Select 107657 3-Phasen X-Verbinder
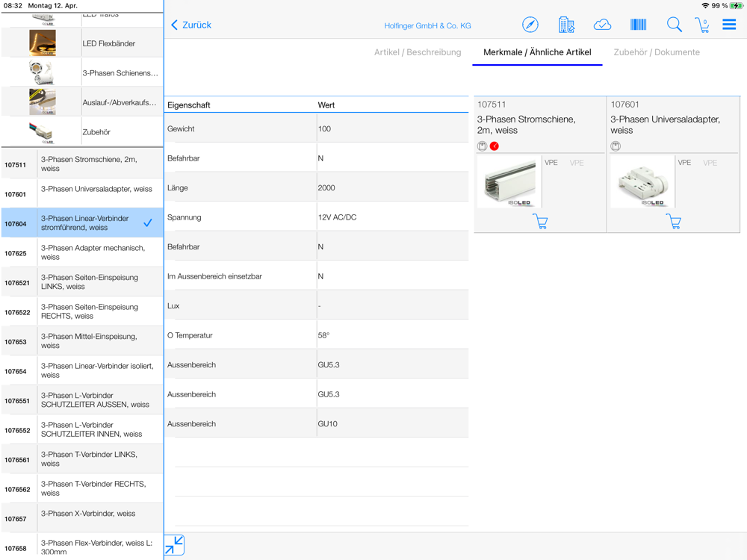Image resolution: width=747 pixels, height=560 pixels. (x=82, y=518)
